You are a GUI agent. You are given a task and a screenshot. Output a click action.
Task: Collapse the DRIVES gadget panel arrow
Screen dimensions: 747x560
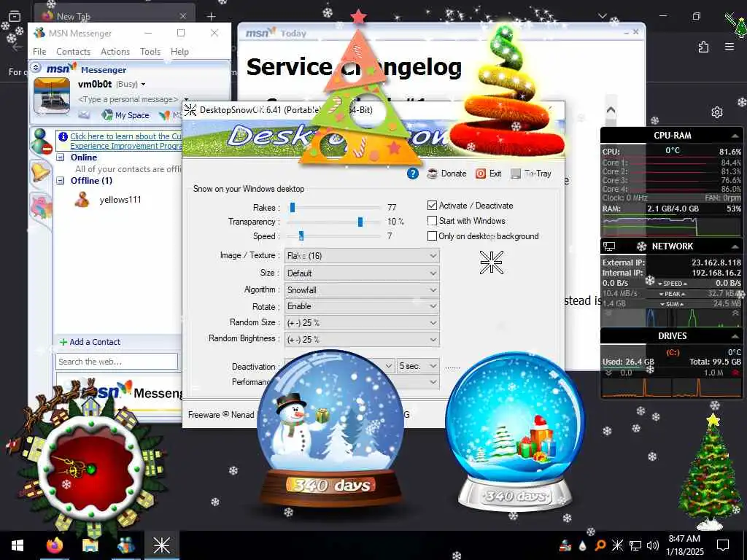coord(735,336)
